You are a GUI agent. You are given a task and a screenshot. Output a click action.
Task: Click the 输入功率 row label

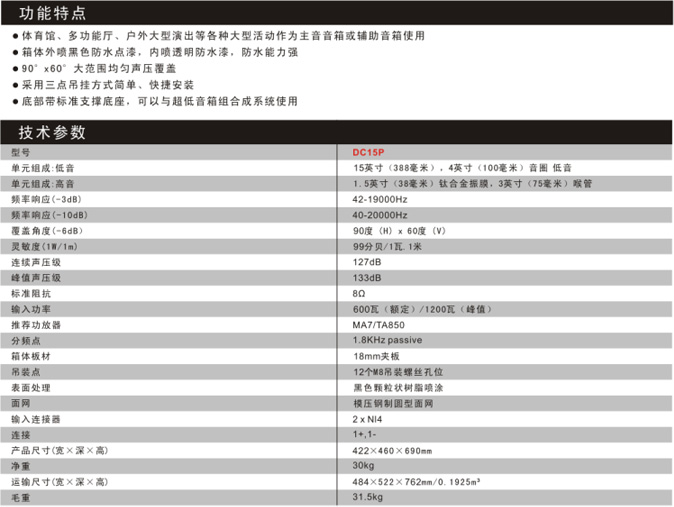point(30,309)
